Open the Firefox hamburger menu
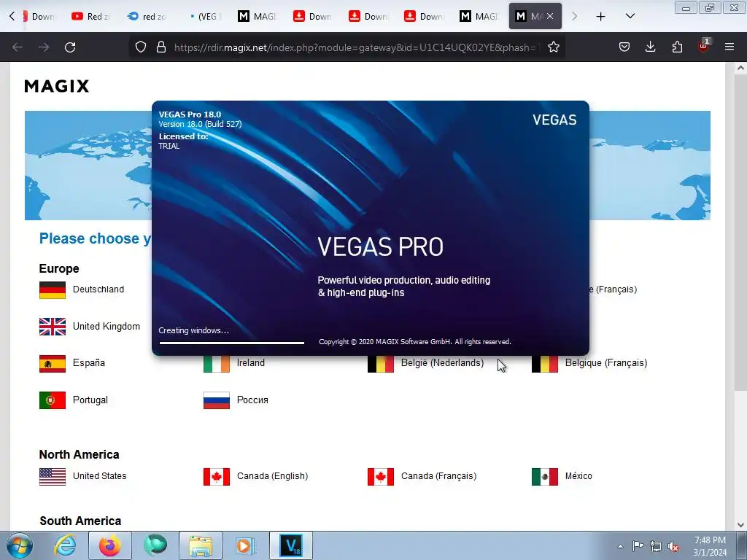Viewport: 747px width, 560px height. coord(729,47)
